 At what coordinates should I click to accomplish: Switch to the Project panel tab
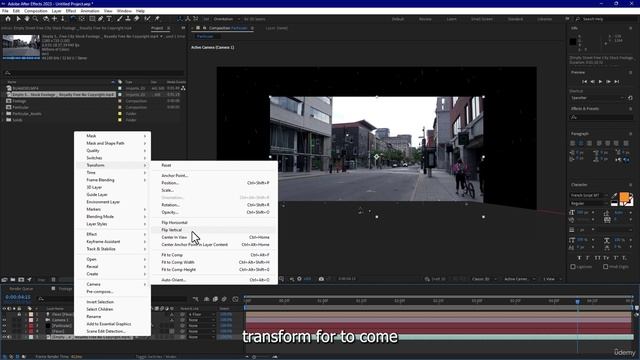[x=157, y=28]
